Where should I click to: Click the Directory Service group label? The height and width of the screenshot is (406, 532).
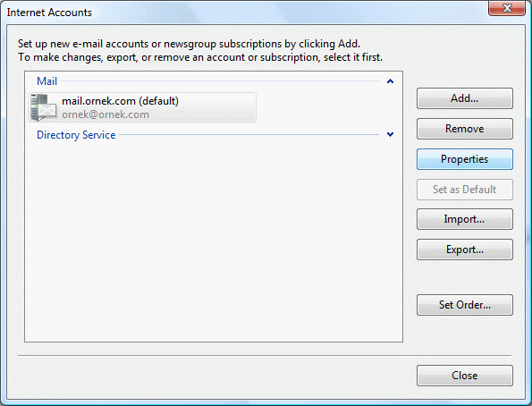76,135
